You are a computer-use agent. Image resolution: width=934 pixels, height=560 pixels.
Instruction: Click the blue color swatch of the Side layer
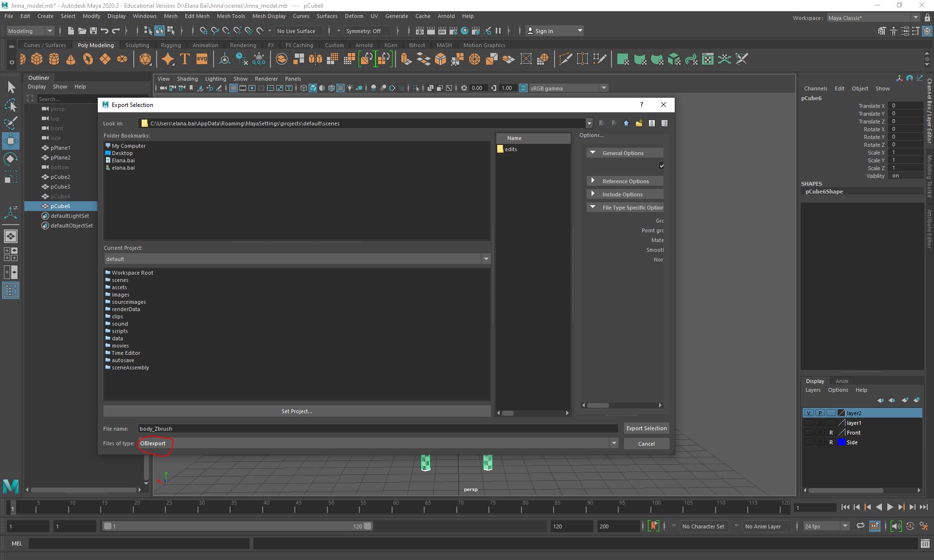[841, 442]
